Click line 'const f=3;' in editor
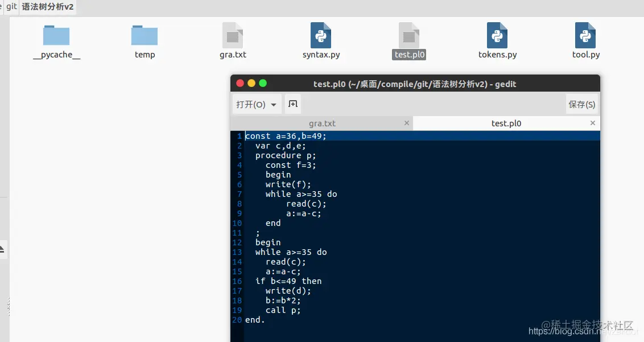This screenshot has width=644, height=342. [291, 165]
